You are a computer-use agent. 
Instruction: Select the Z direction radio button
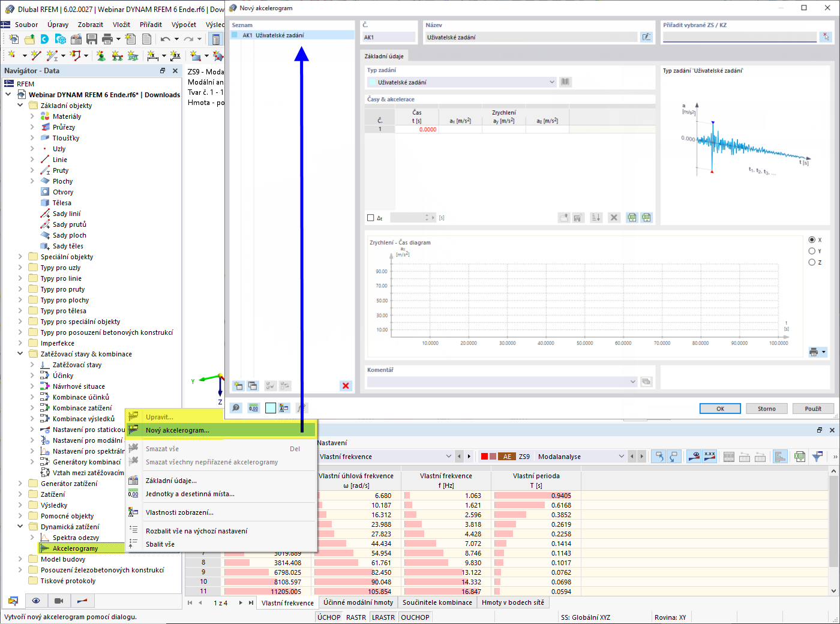coord(812,262)
